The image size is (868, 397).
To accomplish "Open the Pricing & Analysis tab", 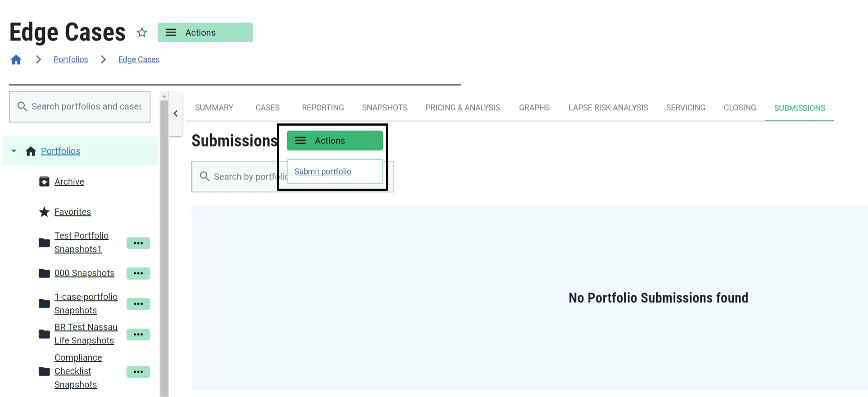I will coord(462,108).
